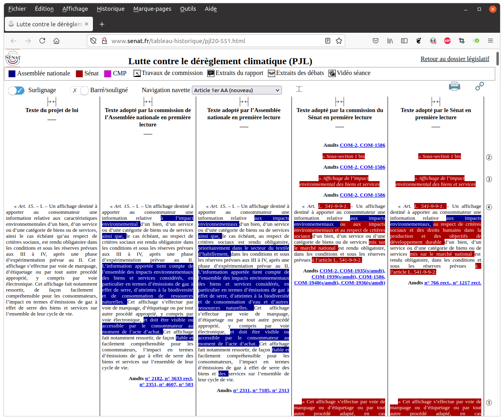Image resolution: width=504 pixels, height=420 pixels.
Task: Click the Vidéo séance icon
Action: pos(332,73)
